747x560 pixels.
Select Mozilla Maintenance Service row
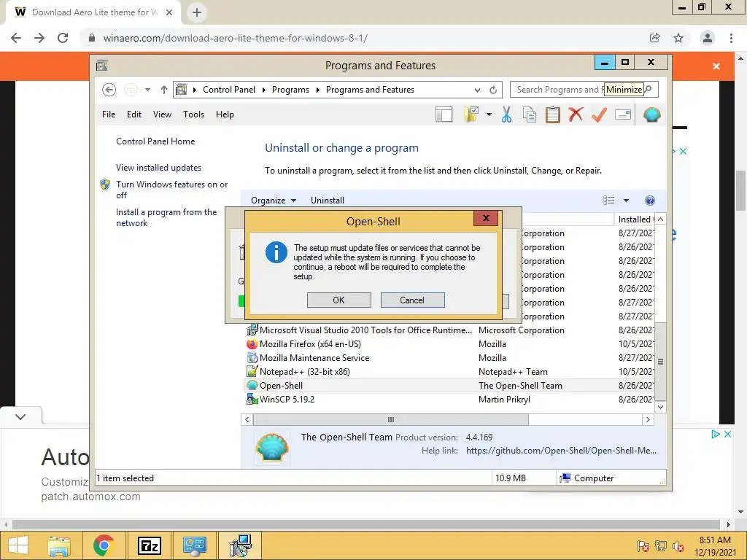pos(449,357)
